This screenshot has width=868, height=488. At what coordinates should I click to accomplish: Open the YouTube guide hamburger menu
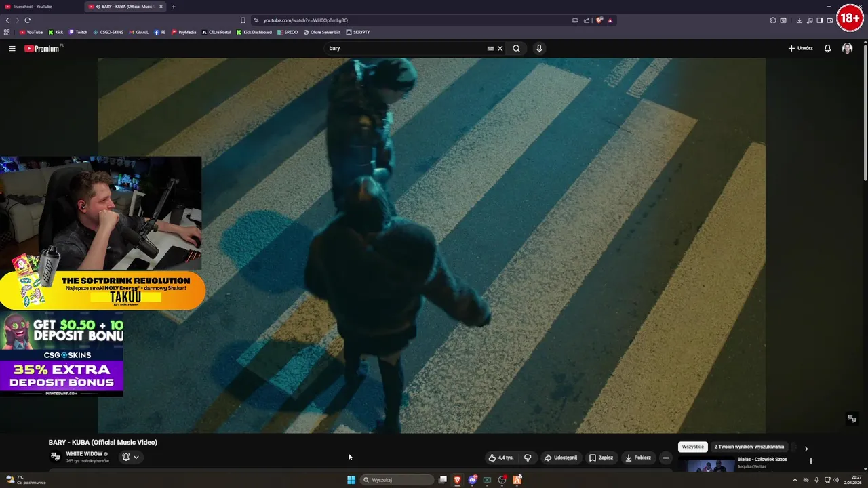pyautogui.click(x=12, y=48)
